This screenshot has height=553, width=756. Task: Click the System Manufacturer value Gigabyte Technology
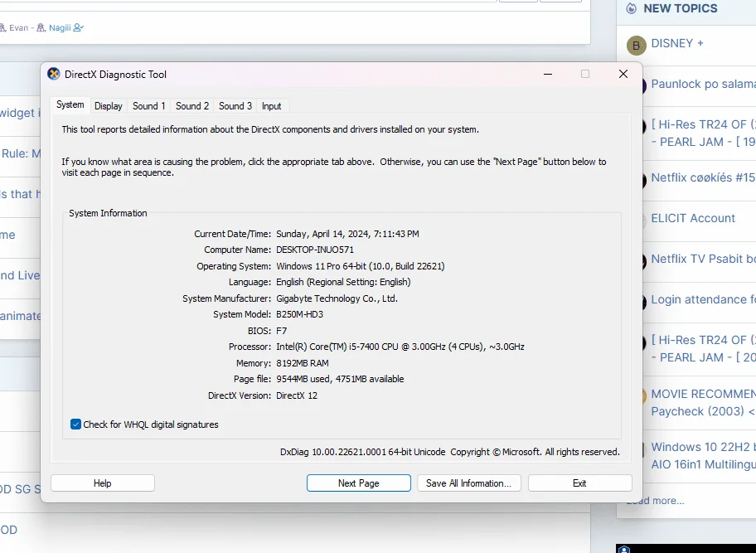337,298
